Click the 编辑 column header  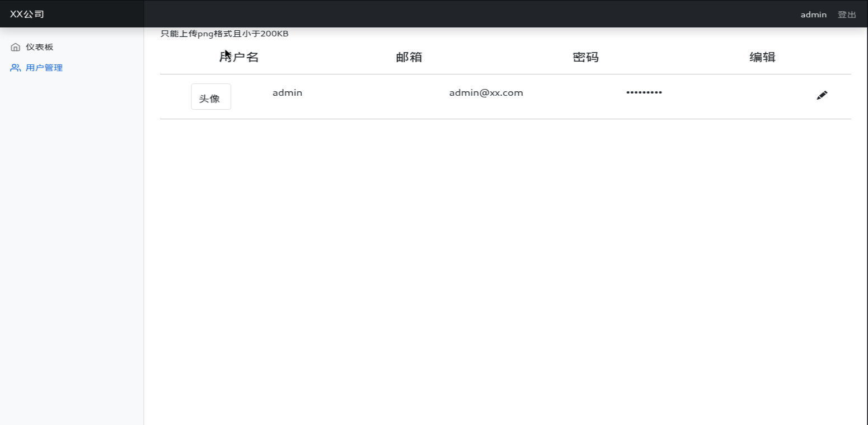762,57
